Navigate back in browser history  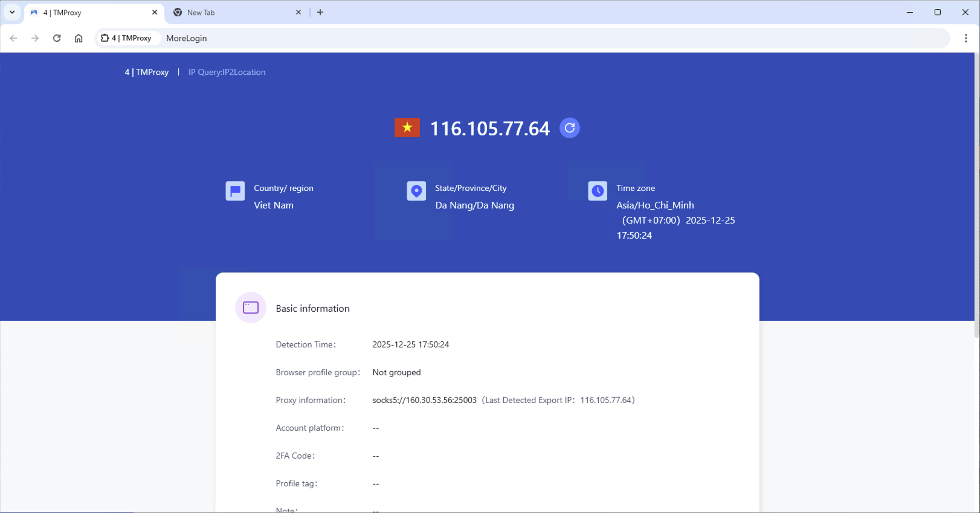13,38
